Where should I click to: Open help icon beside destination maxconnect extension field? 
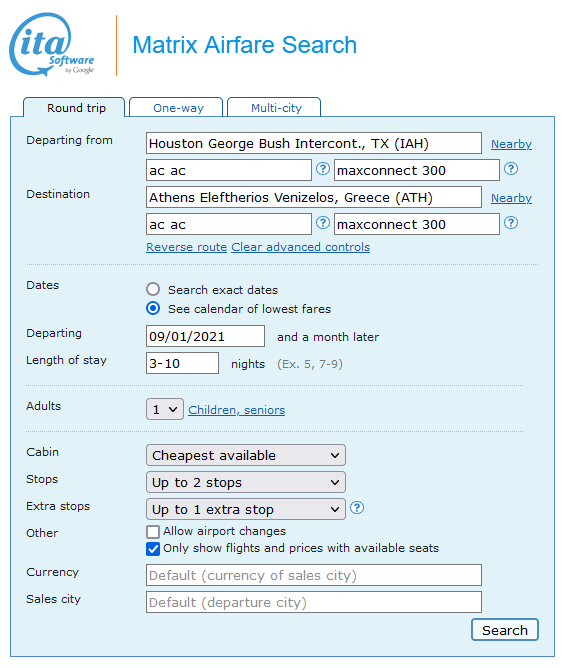(511, 222)
